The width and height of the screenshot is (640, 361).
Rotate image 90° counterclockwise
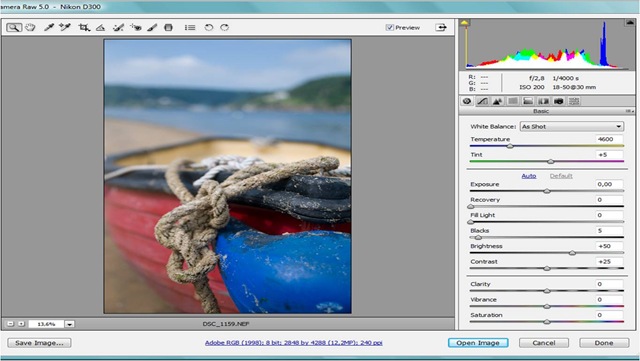[x=209, y=27]
